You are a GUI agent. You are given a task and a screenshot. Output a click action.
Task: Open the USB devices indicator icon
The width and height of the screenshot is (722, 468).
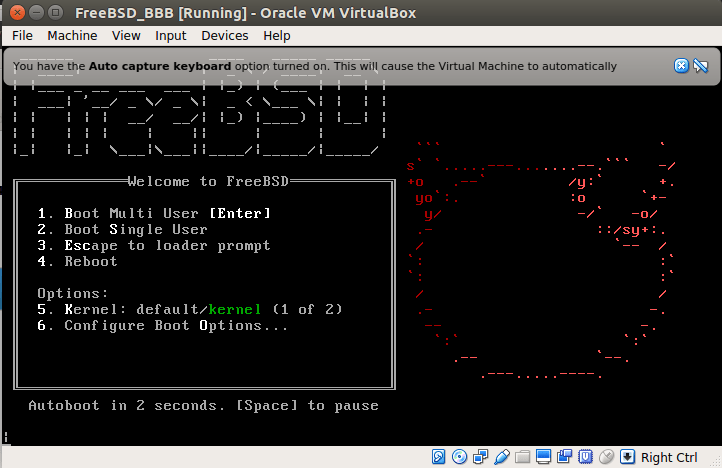pos(501,456)
